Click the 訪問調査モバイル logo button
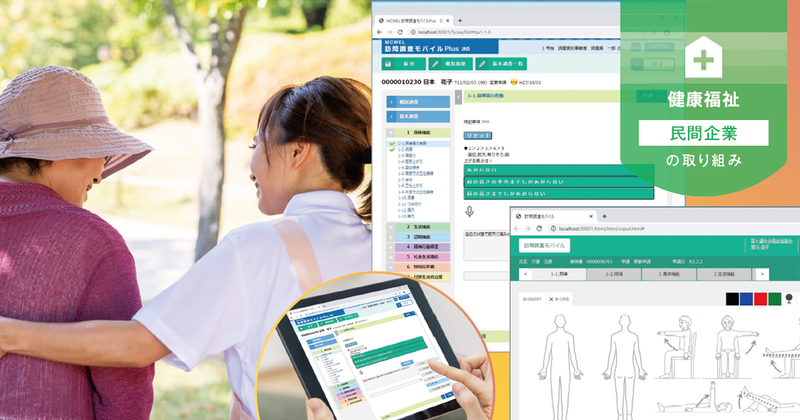The width and height of the screenshot is (800, 420). pyautogui.click(x=544, y=245)
